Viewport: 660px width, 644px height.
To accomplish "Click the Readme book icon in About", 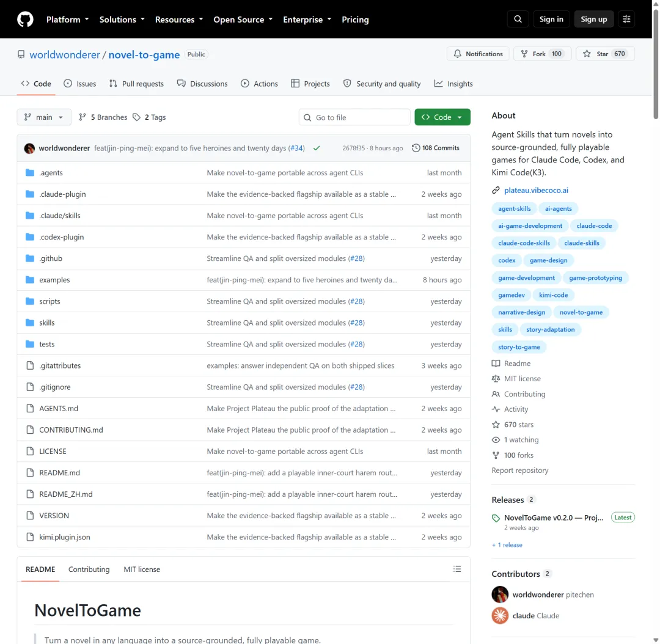I will (496, 364).
